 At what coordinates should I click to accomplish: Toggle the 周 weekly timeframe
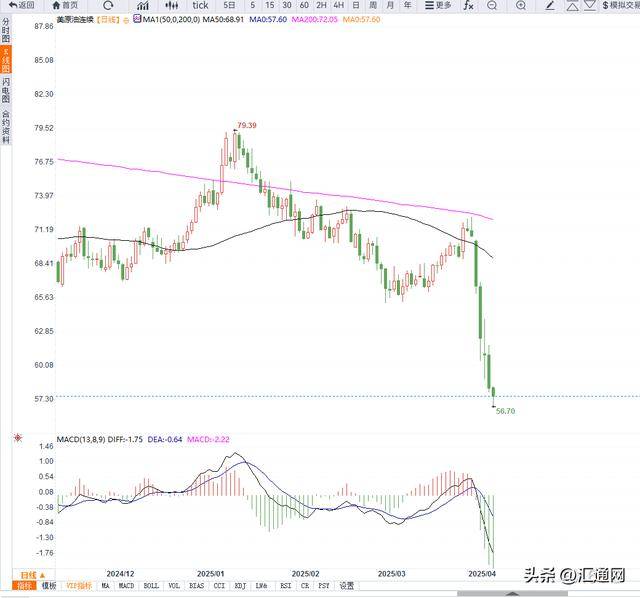373,6
